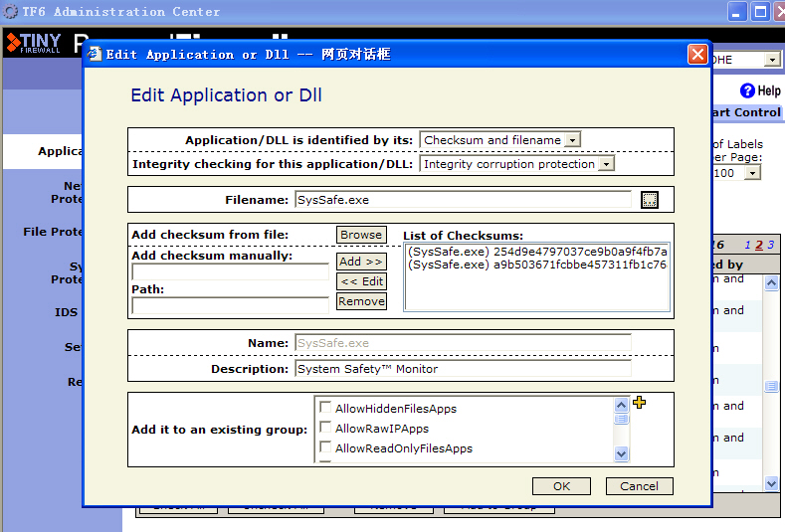Screen dimensions: 785x532
Task: Click the disabled Name field
Action: [x=463, y=343]
